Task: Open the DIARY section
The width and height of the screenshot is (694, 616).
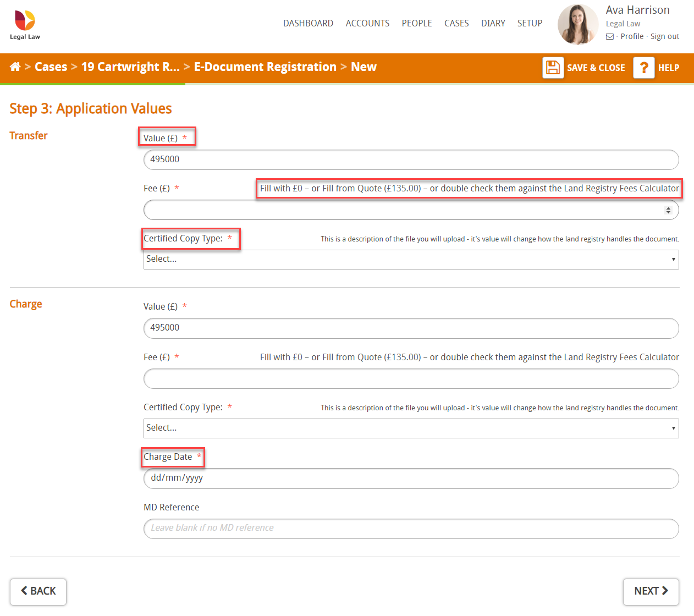Action: click(493, 23)
